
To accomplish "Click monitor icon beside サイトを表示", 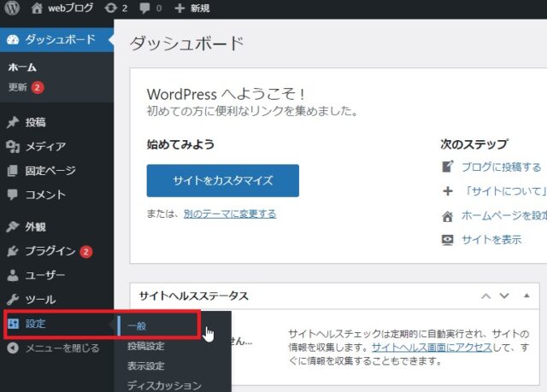I will pos(448,240).
